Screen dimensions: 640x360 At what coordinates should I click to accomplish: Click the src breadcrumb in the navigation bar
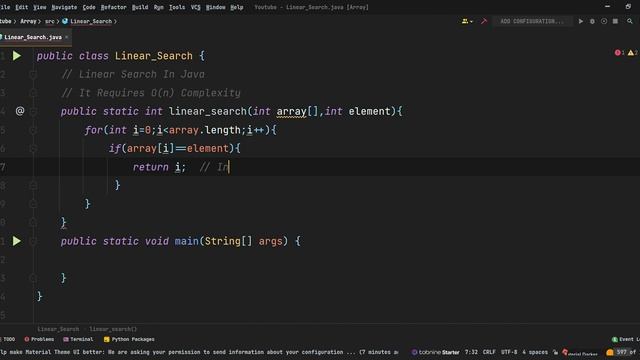coord(49,21)
